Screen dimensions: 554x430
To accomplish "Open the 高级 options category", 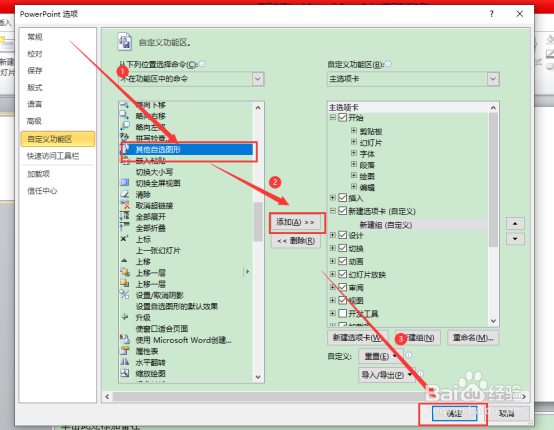I will [x=34, y=121].
